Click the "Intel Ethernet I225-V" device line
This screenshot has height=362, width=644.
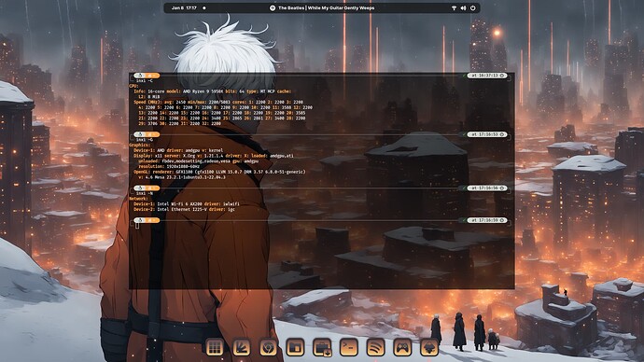tap(185, 209)
